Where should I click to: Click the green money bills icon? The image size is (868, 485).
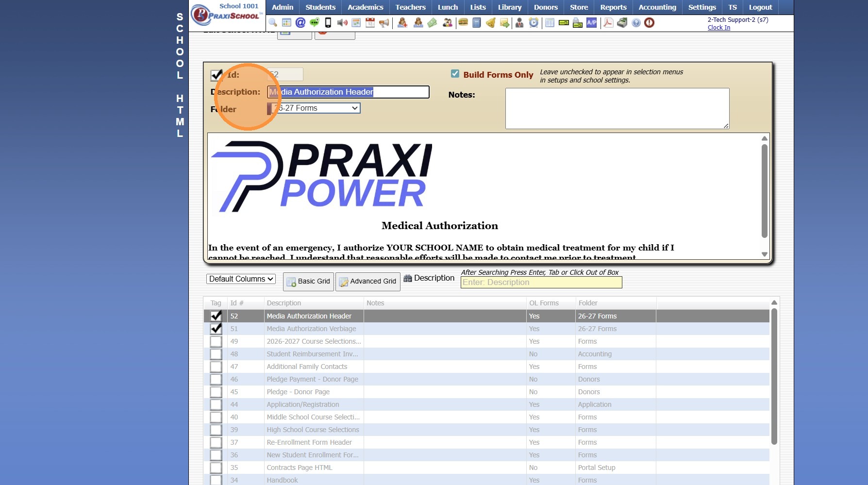point(432,23)
